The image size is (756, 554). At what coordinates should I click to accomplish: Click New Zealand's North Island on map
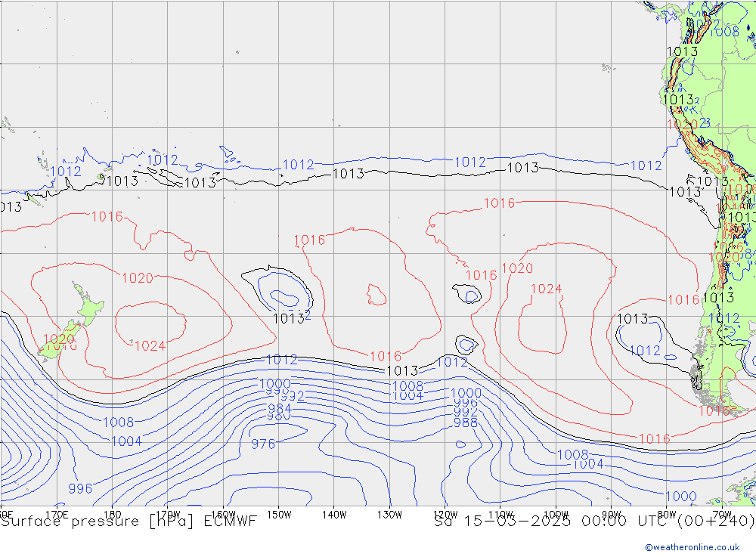pyautogui.click(x=88, y=310)
